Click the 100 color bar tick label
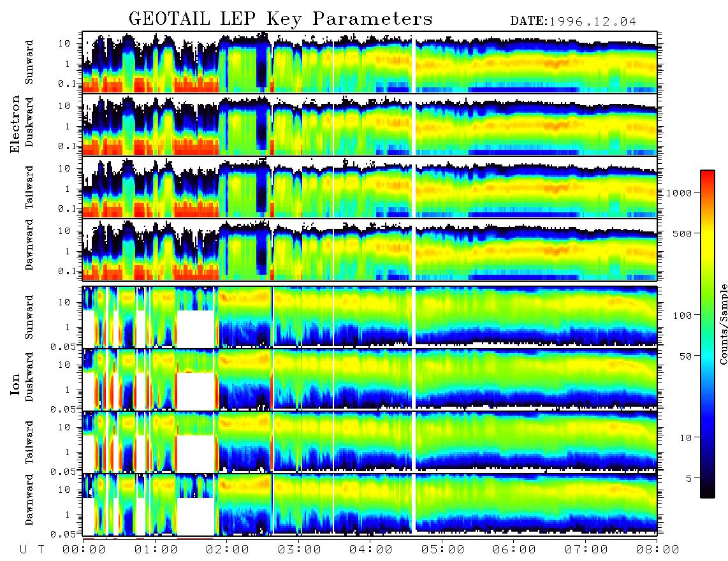This screenshot has width=728, height=561. [x=682, y=316]
